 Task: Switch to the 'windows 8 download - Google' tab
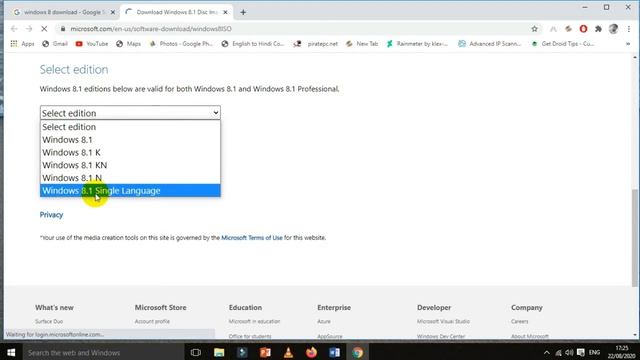point(64,12)
